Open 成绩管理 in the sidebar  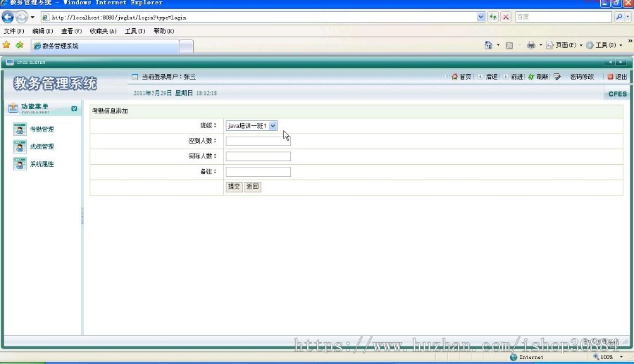pyautogui.click(x=42, y=146)
